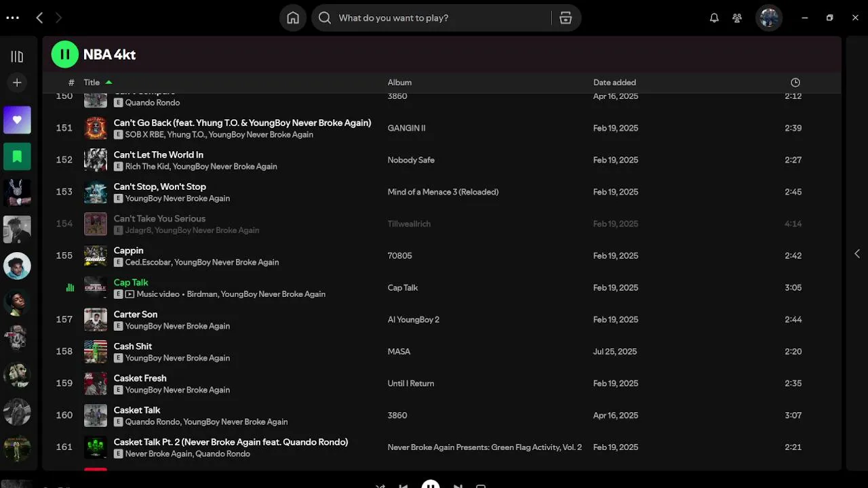Open Green Flag Activity, Vol. 2 album
This screenshot has height=488, width=868.
coord(484,447)
